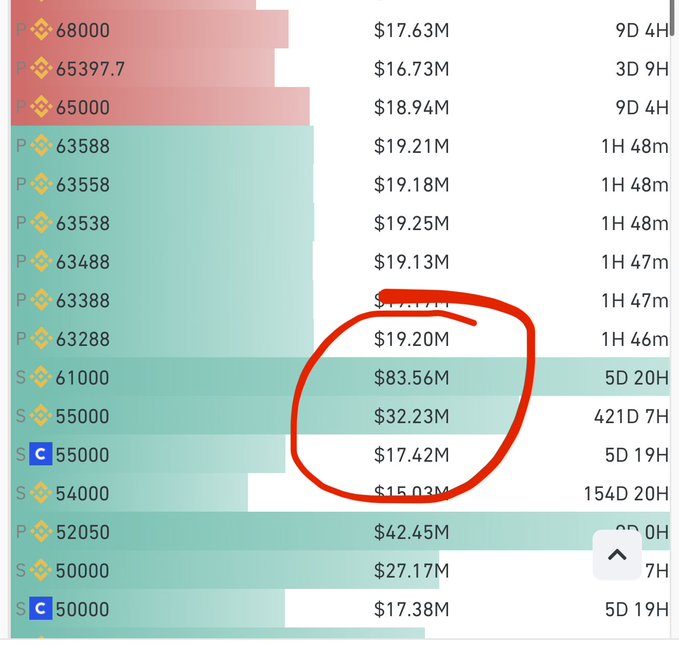Click the 421D 7H duration
679x645 pixels.
(631, 416)
